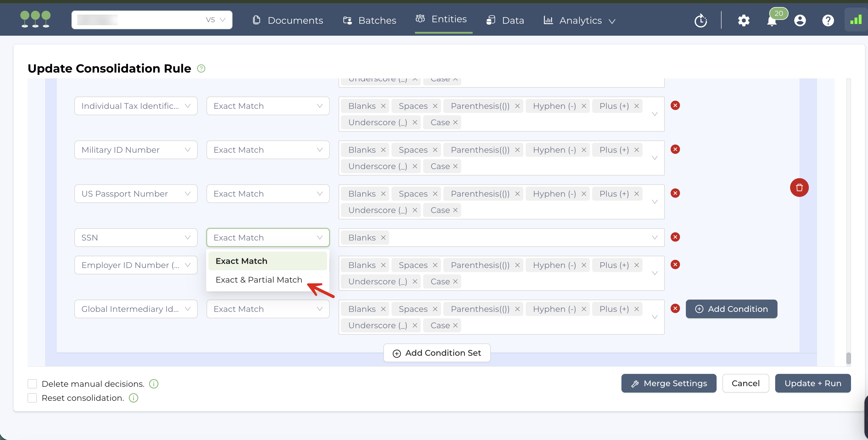Enable Delete manual decisions checkbox

[32, 384]
